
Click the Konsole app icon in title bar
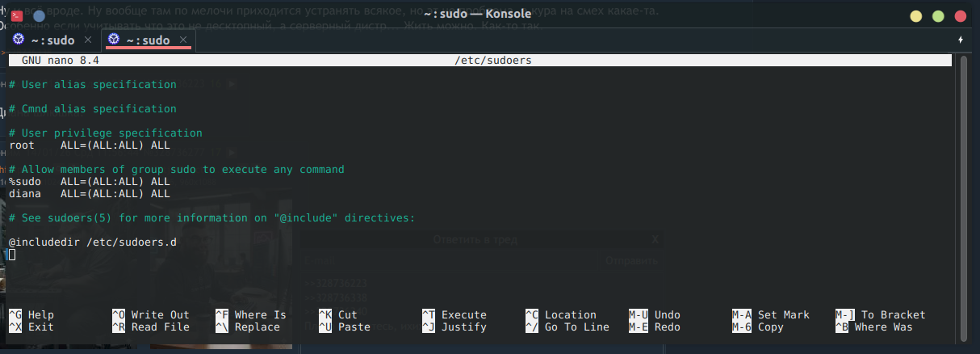18,16
